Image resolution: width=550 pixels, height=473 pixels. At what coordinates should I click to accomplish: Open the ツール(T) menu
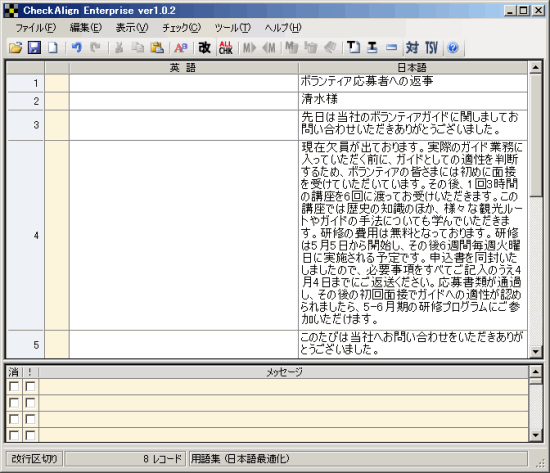click(233, 28)
